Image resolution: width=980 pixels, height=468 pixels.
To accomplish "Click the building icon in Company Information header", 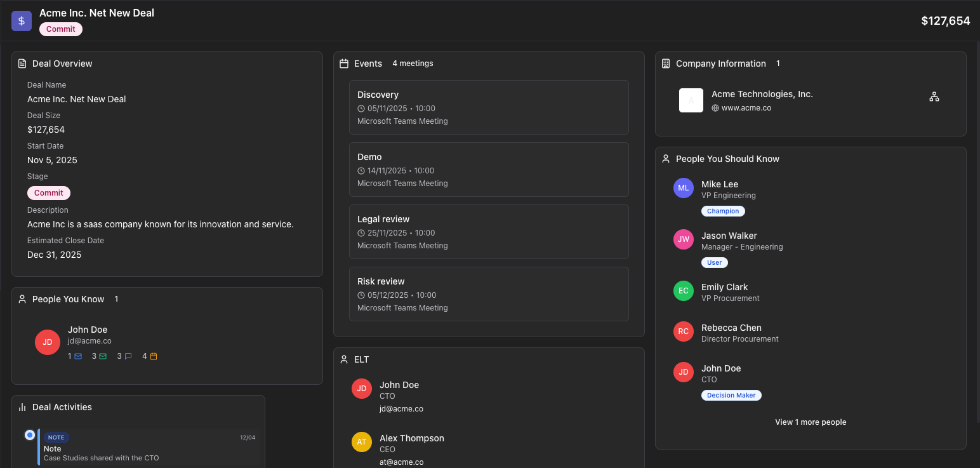I will [665, 63].
